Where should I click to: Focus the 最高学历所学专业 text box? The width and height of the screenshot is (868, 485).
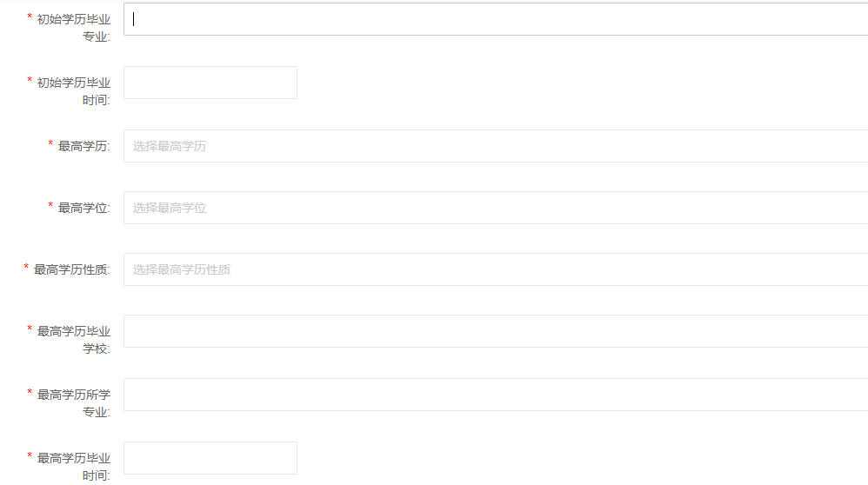click(x=496, y=395)
